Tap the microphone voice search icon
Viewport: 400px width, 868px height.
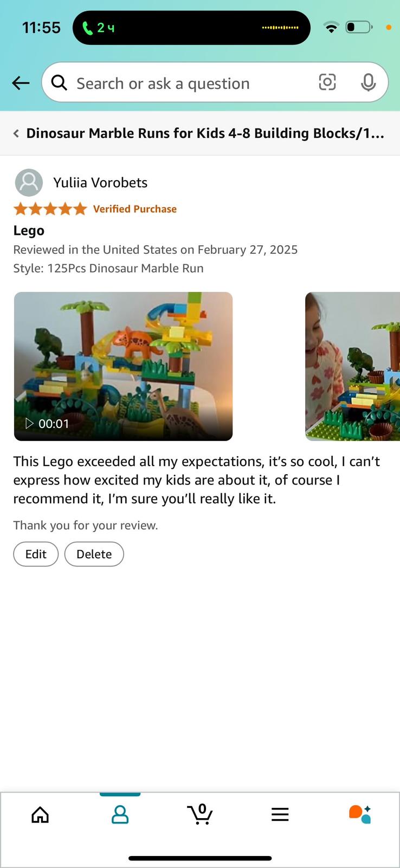coord(368,82)
